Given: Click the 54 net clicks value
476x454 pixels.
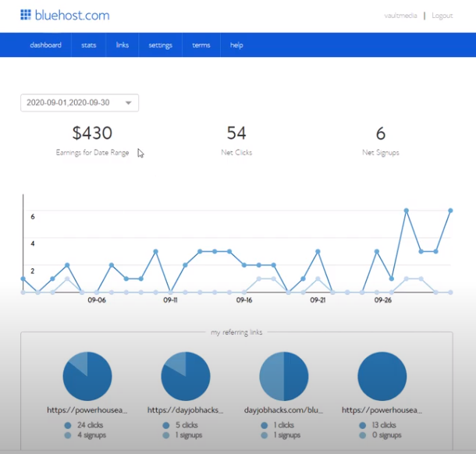Looking at the screenshot, I should pos(236,133).
